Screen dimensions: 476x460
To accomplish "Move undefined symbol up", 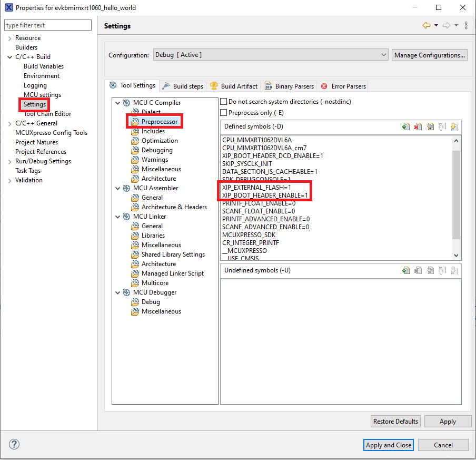I will point(442,270).
